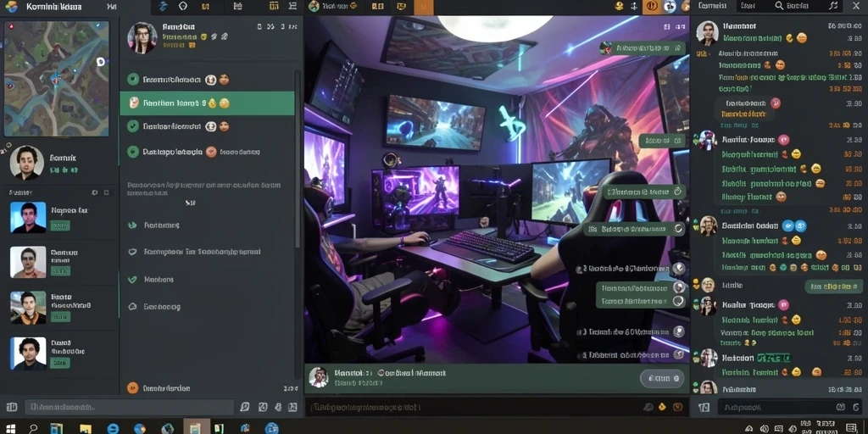Open the minimap thumbnail in top-left
The image size is (868, 434).
point(57,79)
